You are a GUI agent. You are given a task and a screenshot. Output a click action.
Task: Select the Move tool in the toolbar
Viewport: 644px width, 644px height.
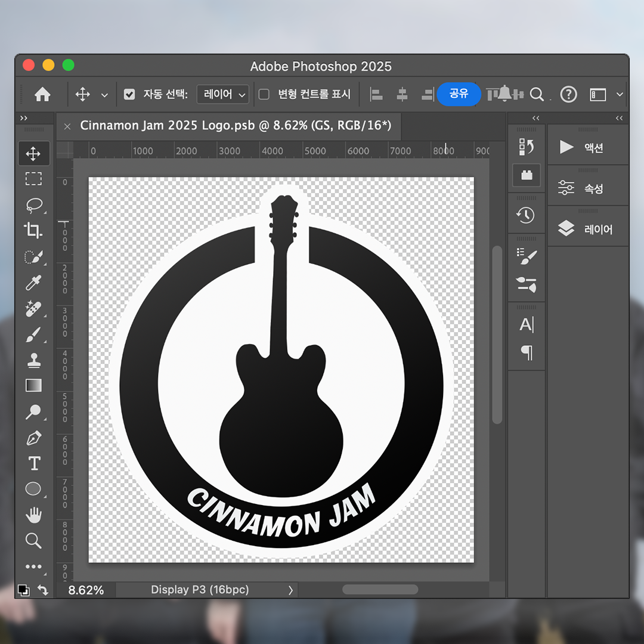pos(33,154)
